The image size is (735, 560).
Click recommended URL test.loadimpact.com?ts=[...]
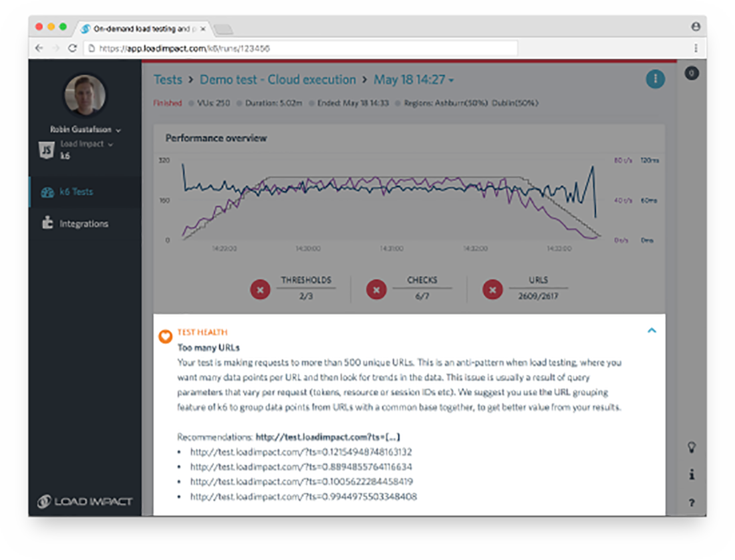327,437
